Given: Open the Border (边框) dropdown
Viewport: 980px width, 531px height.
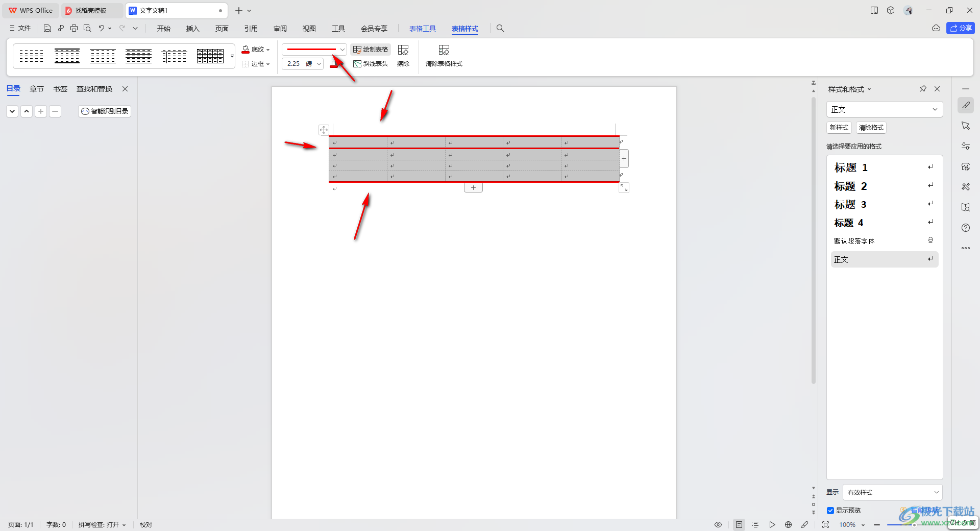Looking at the screenshot, I should pos(256,64).
